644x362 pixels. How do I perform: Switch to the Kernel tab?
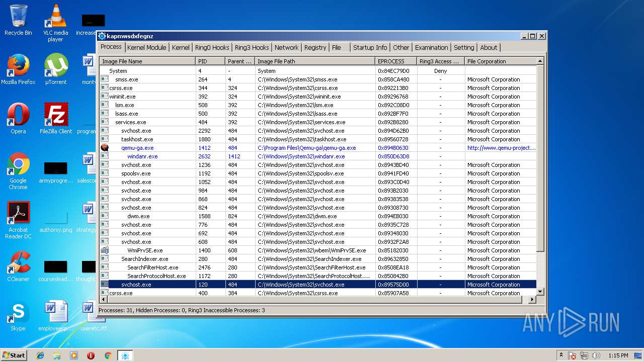(181, 47)
